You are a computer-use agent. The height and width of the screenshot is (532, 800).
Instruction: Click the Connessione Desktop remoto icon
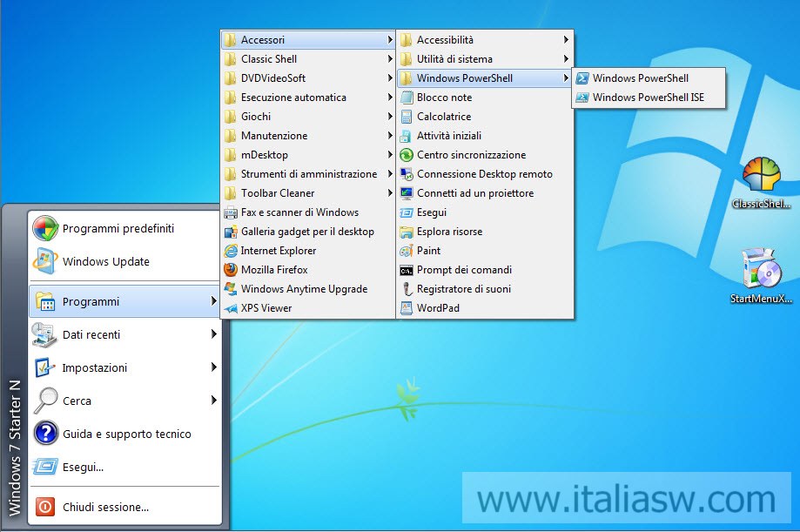[407, 174]
